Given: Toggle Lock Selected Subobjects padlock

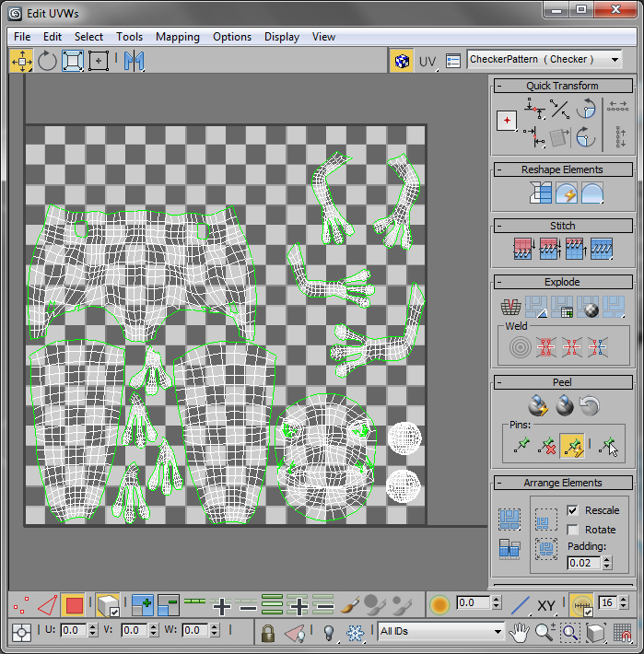Looking at the screenshot, I should click(x=268, y=633).
